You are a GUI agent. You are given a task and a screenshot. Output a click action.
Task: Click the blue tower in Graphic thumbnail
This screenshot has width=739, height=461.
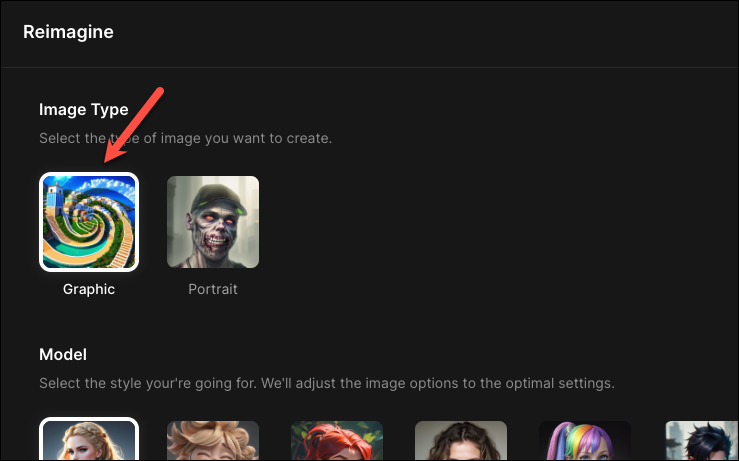55,198
